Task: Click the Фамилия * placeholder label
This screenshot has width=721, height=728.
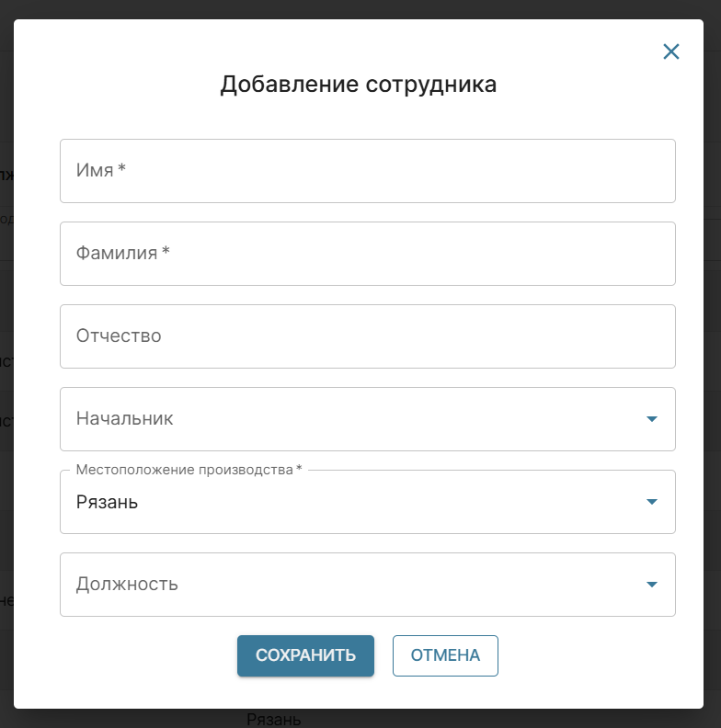Action: tap(122, 254)
